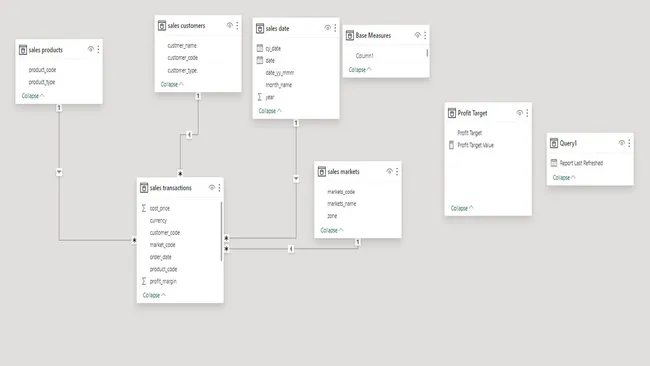
Task: Click the Query1 table icon
Action: tap(554, 143)
